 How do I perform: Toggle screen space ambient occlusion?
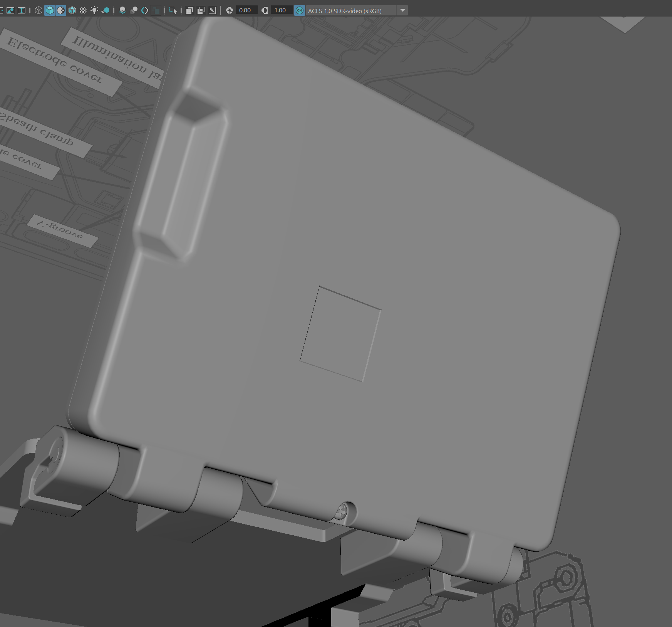click(122, 10)
